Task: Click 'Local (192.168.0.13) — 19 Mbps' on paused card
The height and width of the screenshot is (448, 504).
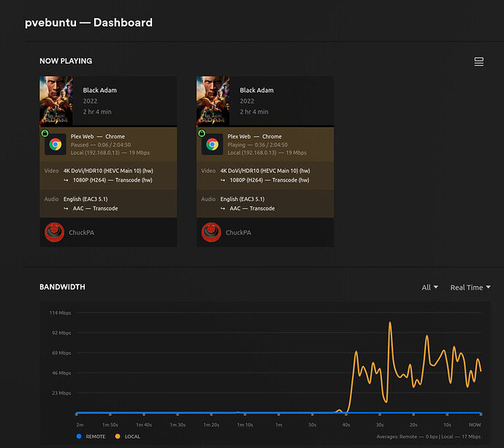Action: (110, 153)
